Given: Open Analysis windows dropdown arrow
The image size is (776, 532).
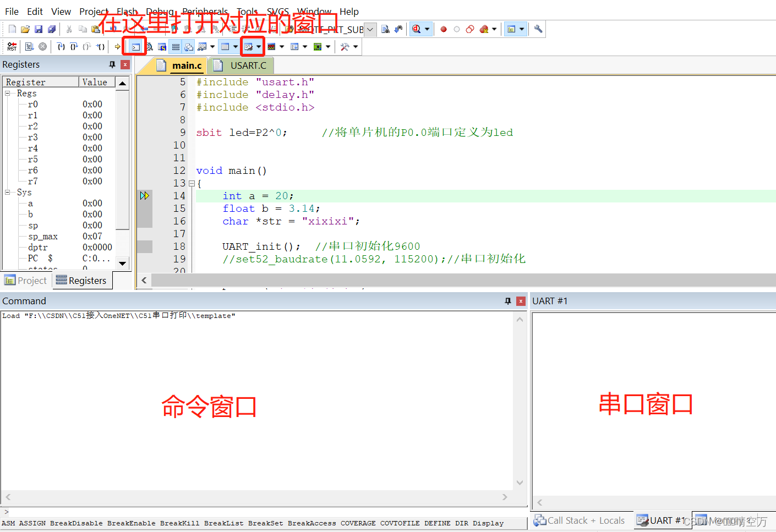Looking at the screenshot, I should 282,47.
